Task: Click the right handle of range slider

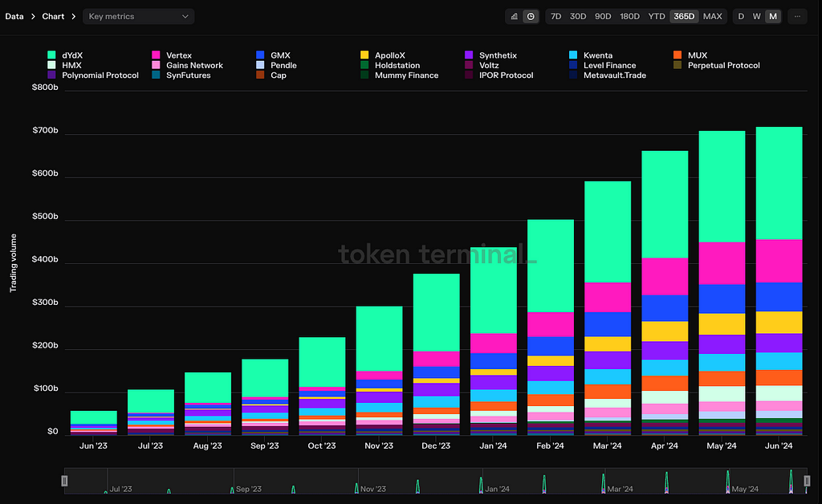Action: (x=807, y=481)
